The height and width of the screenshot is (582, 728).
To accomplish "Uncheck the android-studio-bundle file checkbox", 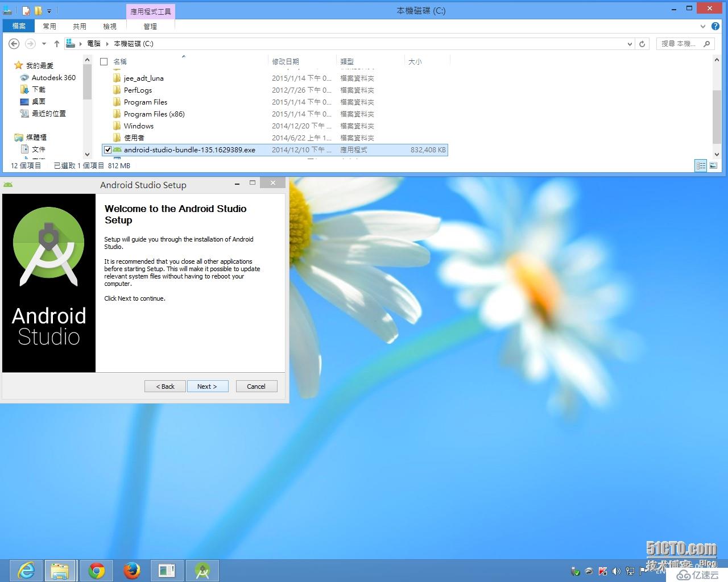I will click(x=107, y=150).
